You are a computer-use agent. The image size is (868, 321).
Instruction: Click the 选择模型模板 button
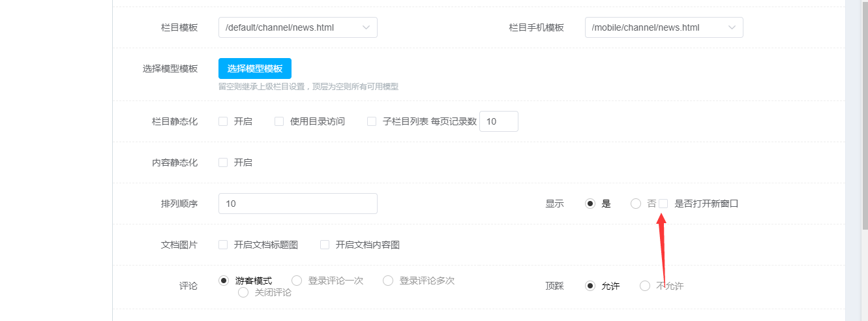pyautogui.click(x=255, y=69)
